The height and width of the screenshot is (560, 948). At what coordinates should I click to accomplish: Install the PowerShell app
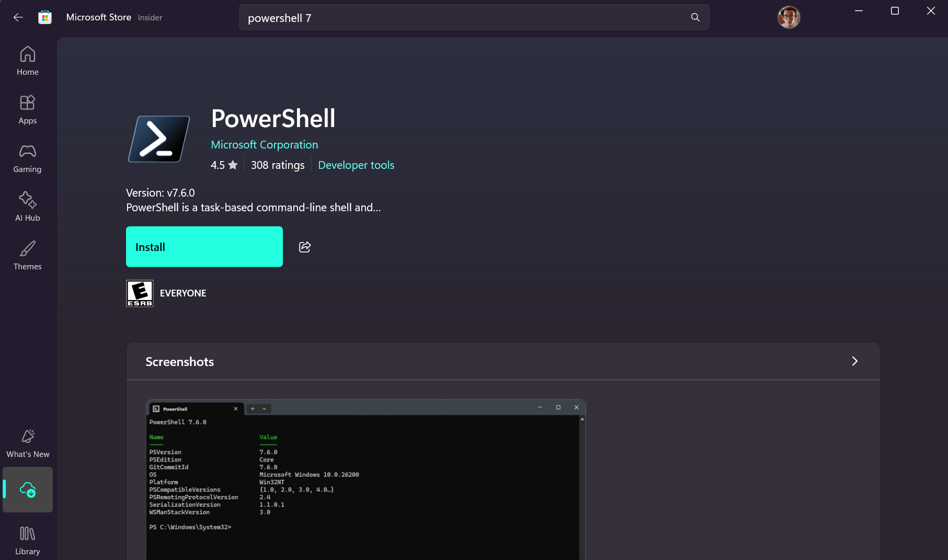(x=204, y=247)
